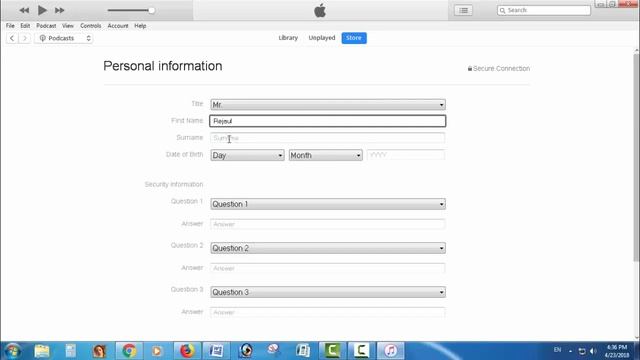This screenshot has width=640, height=360.
Task: Open the Day dropdown for date of birth
Action: click(247, 155)
